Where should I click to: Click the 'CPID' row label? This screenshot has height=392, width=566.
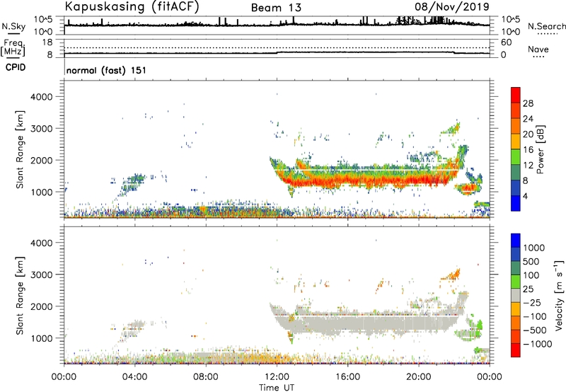(x=16, y=67)
